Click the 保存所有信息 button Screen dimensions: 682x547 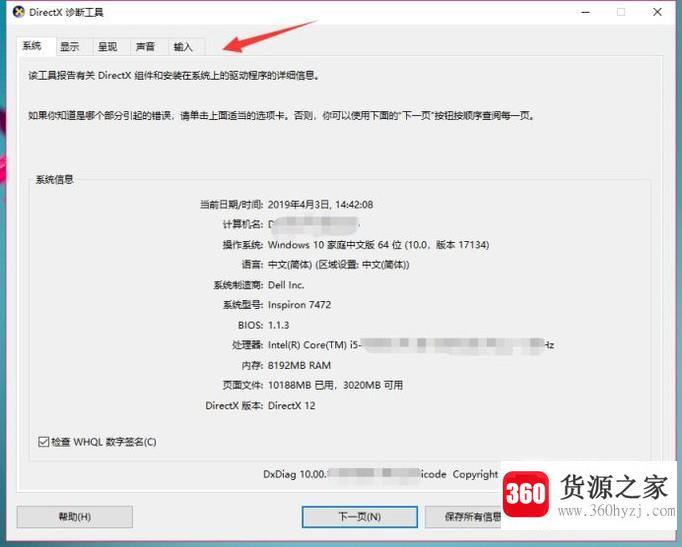[463, 517]
